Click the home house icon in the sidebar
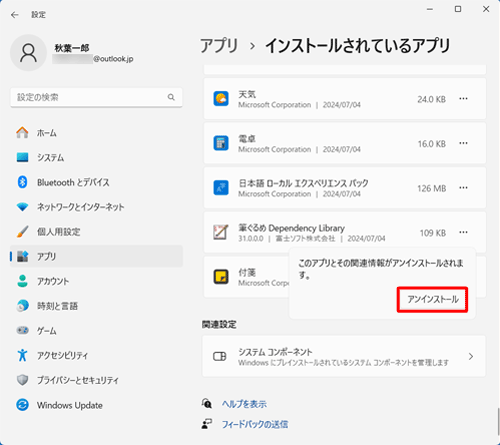The height and width of the screenshot is (445, 500). tap(22, 132)
